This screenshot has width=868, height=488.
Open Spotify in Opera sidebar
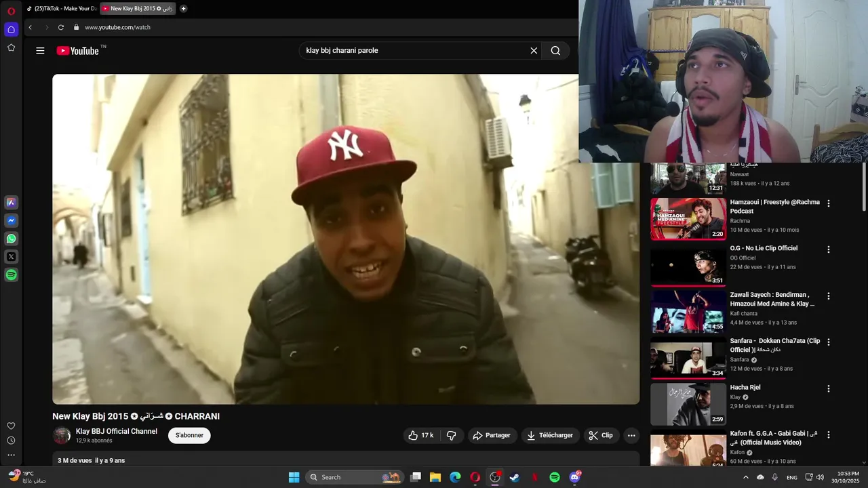point(11,275)
